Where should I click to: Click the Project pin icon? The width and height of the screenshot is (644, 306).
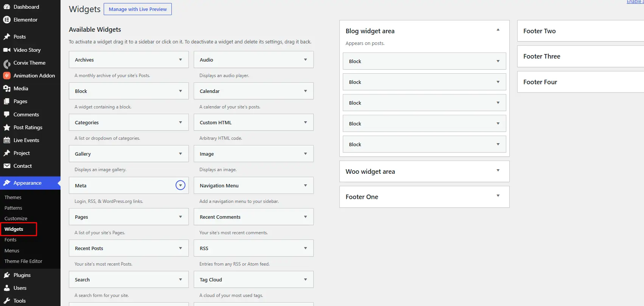point(7,153)
